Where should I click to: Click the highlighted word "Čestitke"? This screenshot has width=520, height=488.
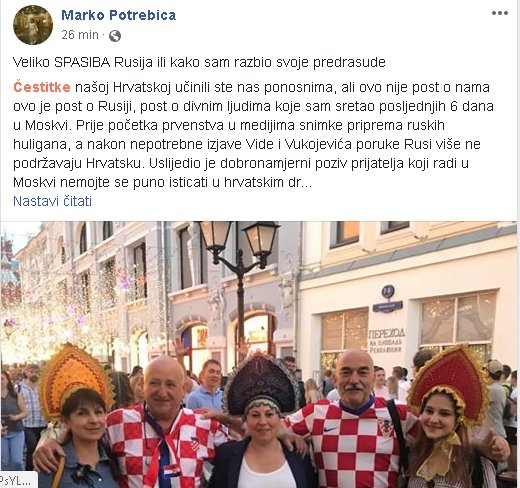click(42, 87)
